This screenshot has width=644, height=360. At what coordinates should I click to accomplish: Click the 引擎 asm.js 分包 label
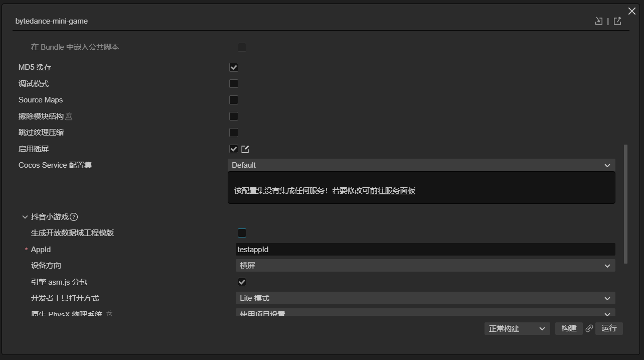click(59, 282)
